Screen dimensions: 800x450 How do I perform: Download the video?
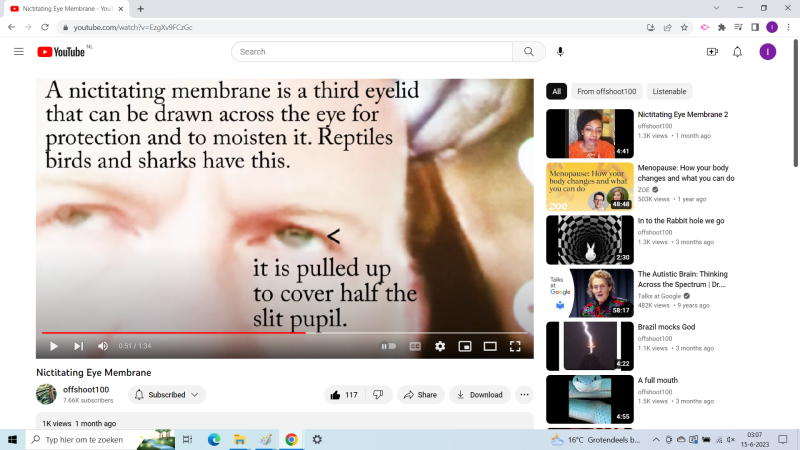click(x=480, y=395)
